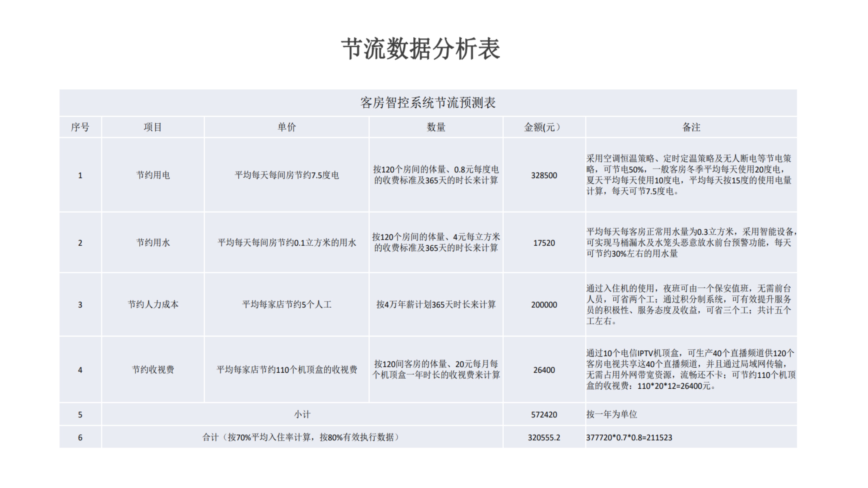Select the amount 200000

(544, 305)
